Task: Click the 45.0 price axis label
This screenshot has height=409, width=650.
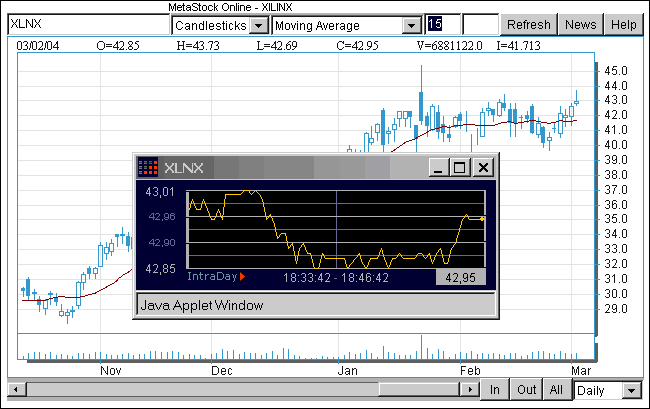Action: 616,71
